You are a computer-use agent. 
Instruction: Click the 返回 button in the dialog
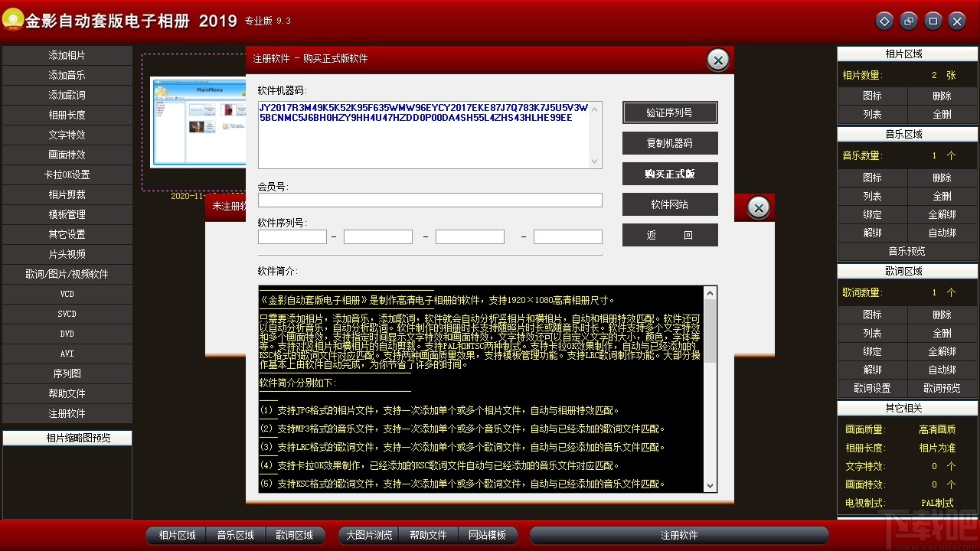coord(670,235)
